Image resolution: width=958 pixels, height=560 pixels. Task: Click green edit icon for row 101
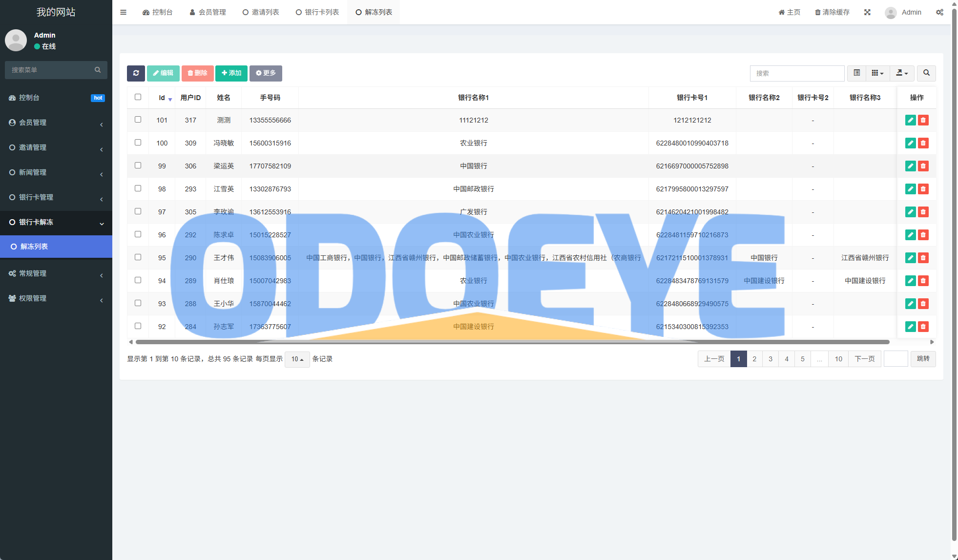click(910, 120)
